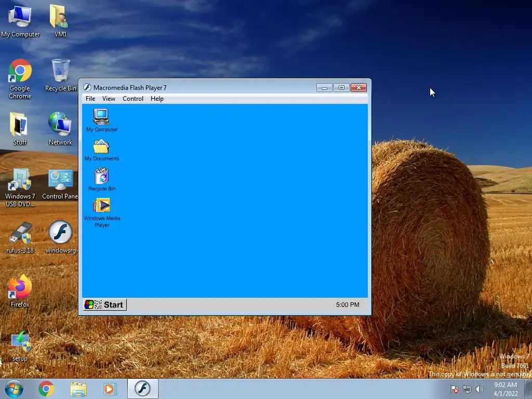Select the desktop Recycle Bin icon
The height and width of the screenshot is (399, 532).
point(60,75)
